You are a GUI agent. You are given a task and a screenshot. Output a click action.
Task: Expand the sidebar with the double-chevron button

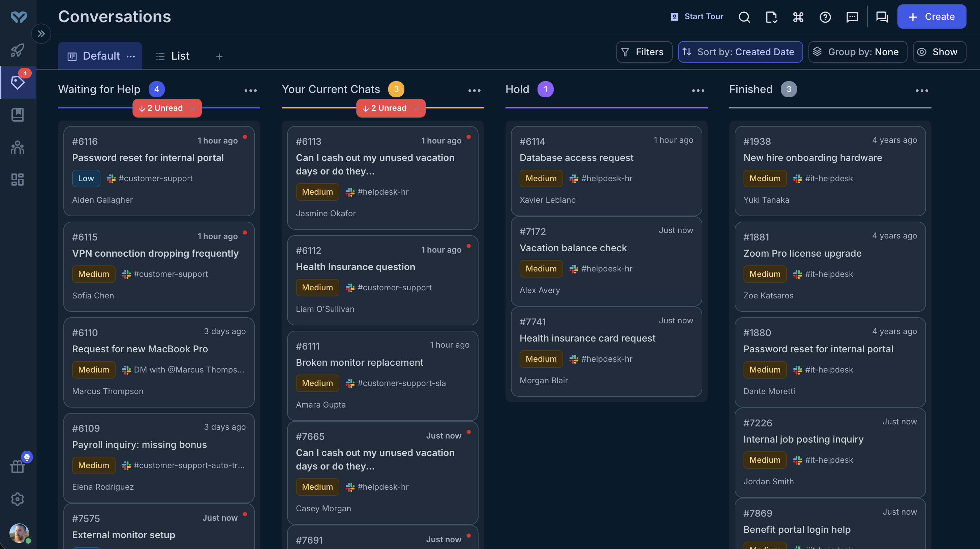click(41, 34)
